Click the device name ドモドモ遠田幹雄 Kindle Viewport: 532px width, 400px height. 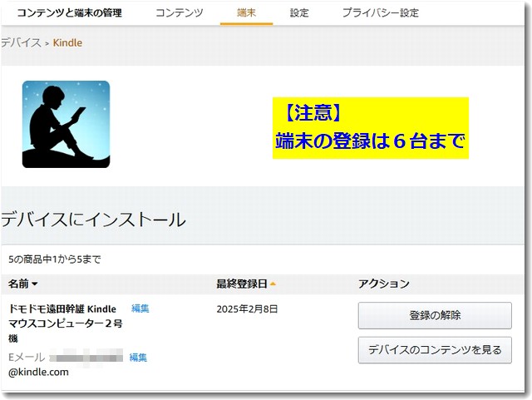point(62,309)
